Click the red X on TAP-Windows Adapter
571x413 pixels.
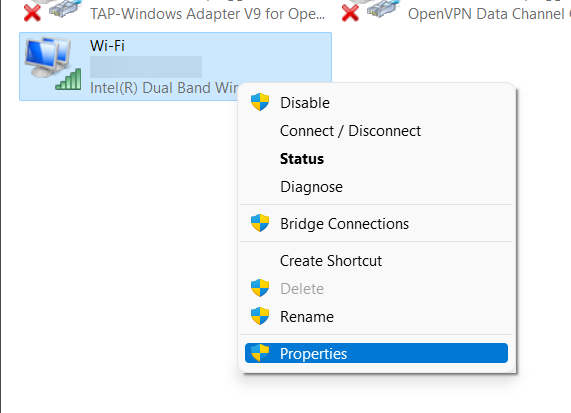point(32,13)
